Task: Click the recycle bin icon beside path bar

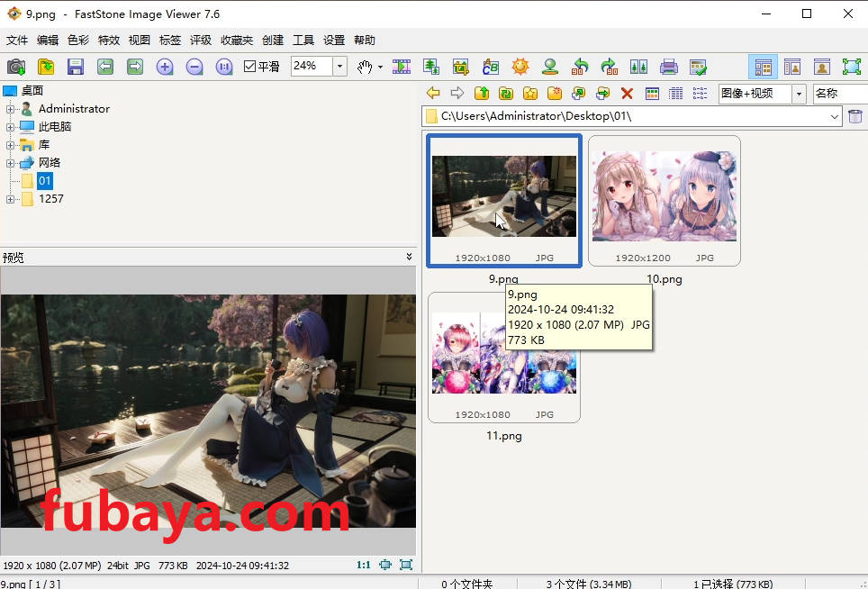Action: coord(855,116)
